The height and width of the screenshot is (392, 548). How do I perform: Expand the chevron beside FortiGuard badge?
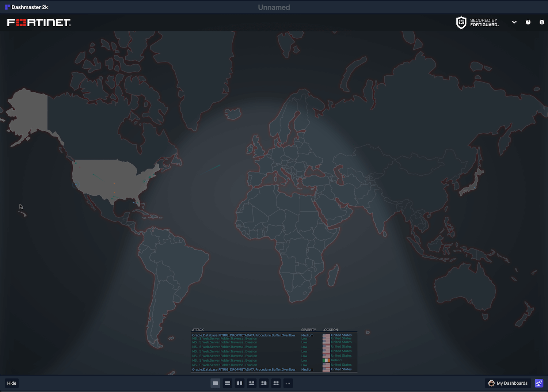[x=514, y=22]
